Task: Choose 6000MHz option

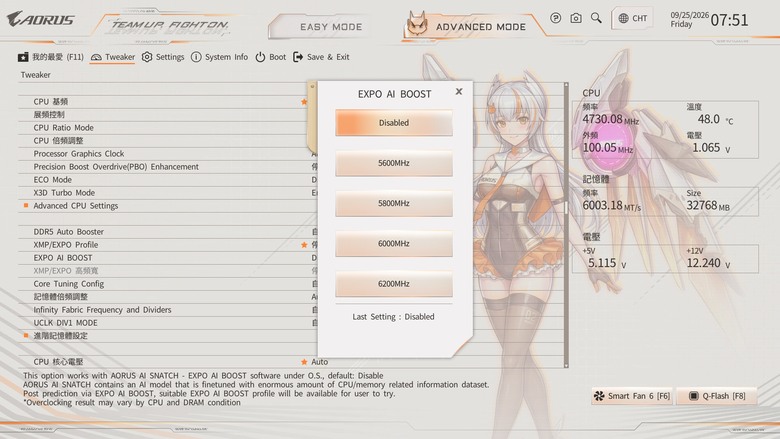Action: 393,244
